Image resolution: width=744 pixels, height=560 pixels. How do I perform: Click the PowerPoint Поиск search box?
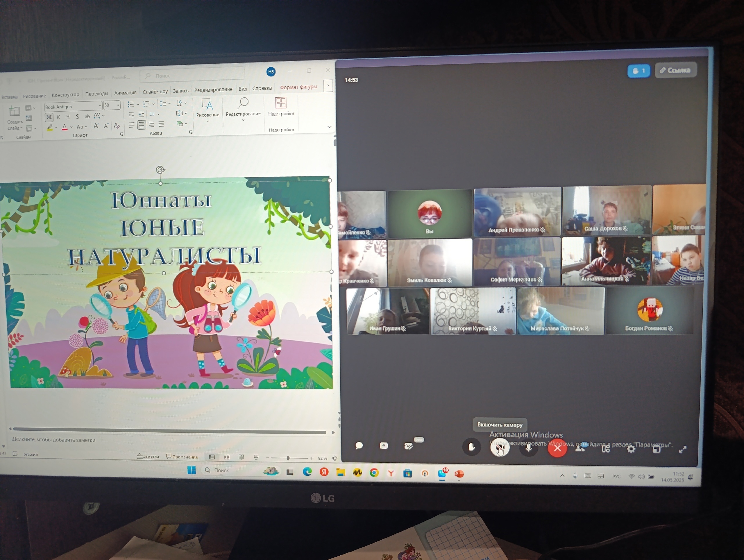click(192, 75)
